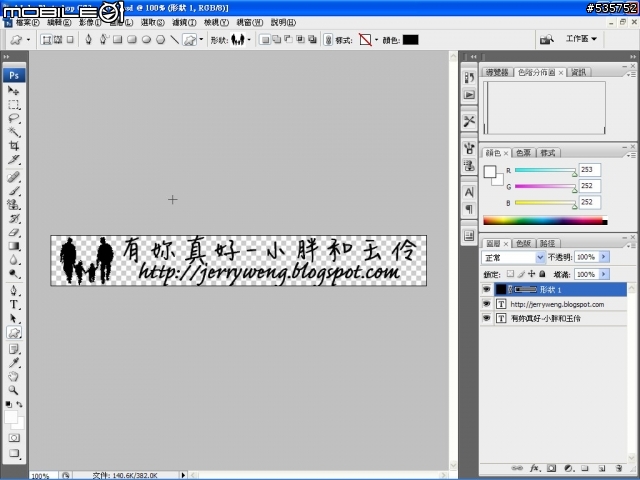Open the tool preset picker arrow
The image size is (640, 480).
(x=28, y=40)
